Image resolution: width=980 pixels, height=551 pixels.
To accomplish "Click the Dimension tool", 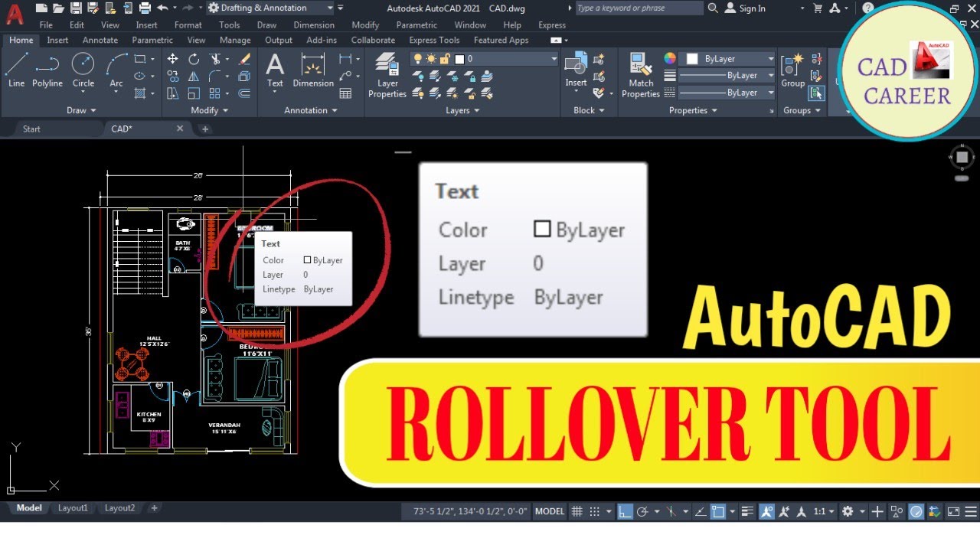I will point(313,70).
